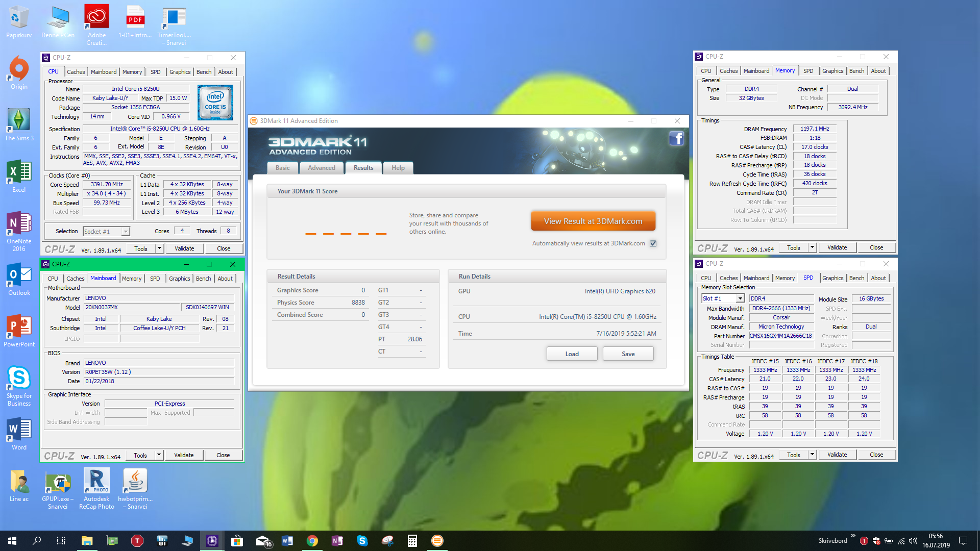Click the DRAM Frequency value 1197.1 MHz
The width and height of the screenshot is (980, 551).
[x=815, y=129]
